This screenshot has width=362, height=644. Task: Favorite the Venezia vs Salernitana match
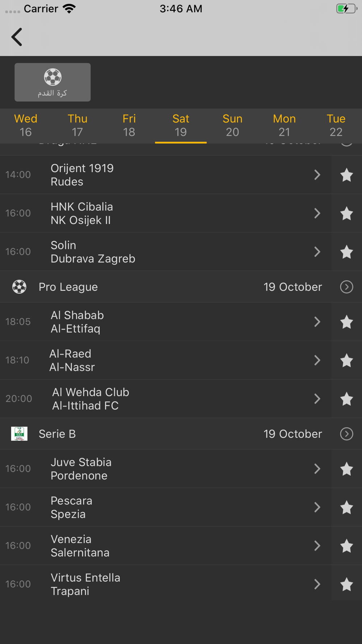tap(346, 546)
